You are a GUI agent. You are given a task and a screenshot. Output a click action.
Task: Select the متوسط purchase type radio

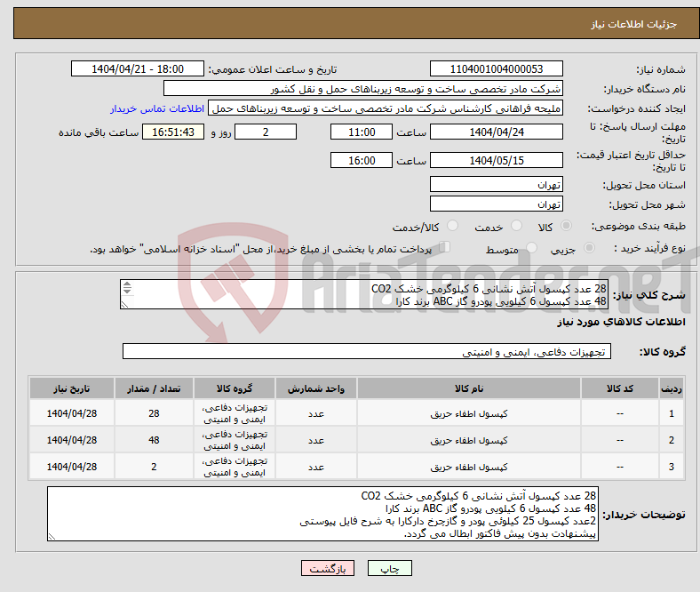(532, 247)
